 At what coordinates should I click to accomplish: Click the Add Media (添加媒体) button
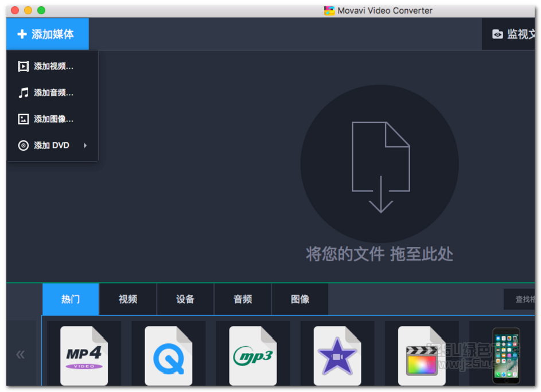pos(47,34)
